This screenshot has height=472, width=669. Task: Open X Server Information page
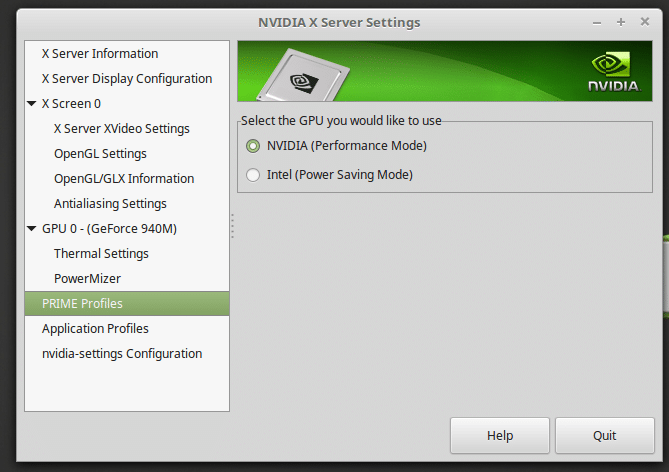[100, 54]
